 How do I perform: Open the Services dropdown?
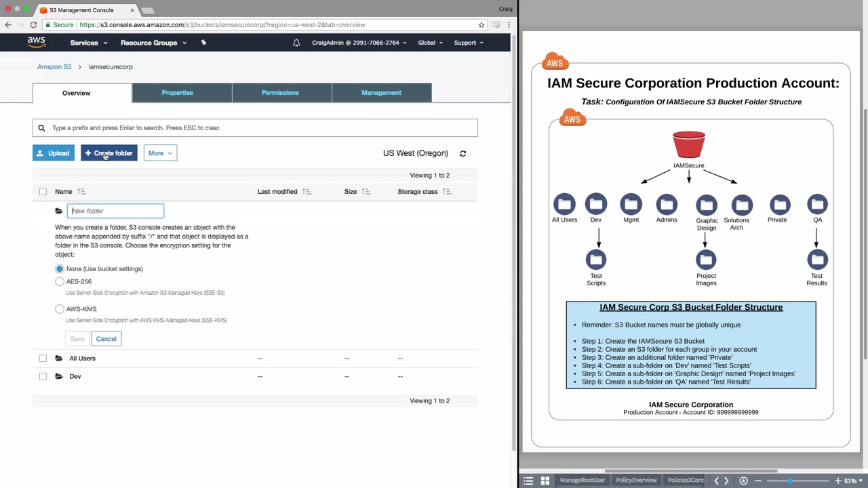[89, 43]
